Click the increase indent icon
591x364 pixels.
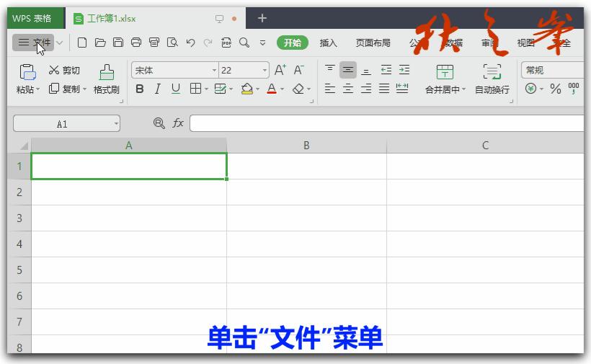(x=404, y=69)
